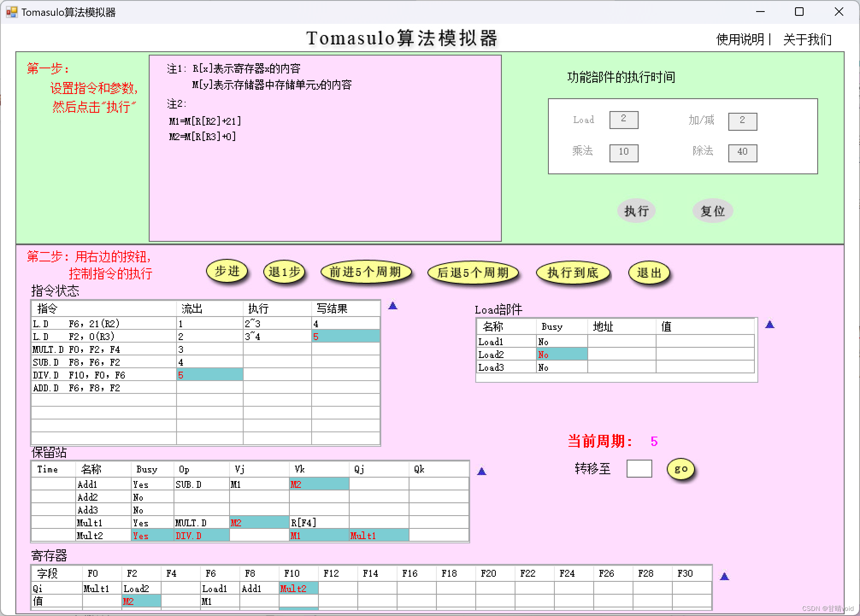Click the highlighted M2 value cell under F2

pyautogui.click(x=141, y=601)
